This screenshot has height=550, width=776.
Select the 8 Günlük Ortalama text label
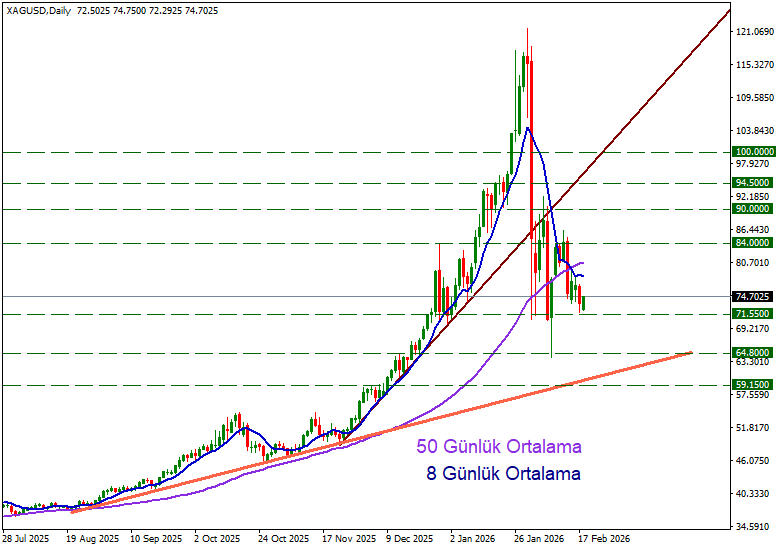click(504, 473)
